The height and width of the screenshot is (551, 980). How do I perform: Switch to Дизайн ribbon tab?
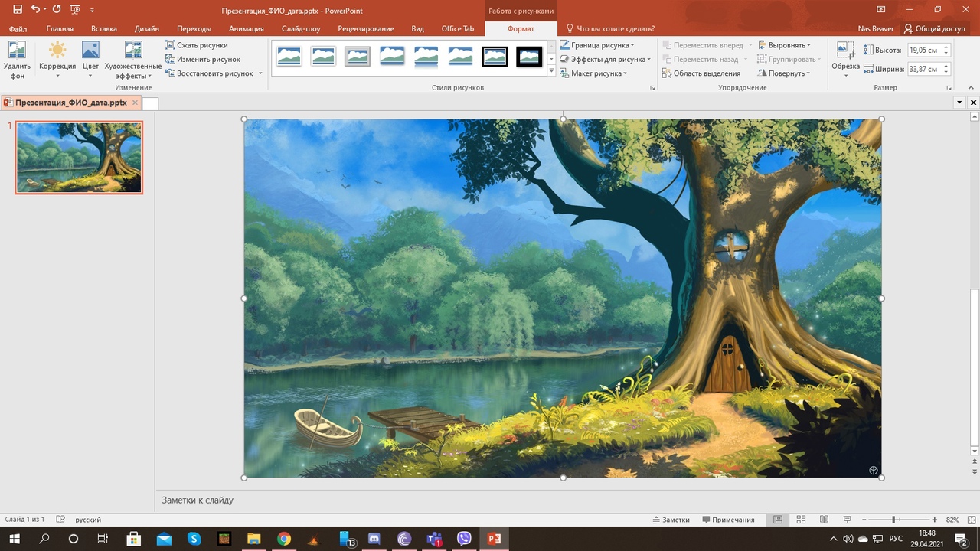click(147, 29)
